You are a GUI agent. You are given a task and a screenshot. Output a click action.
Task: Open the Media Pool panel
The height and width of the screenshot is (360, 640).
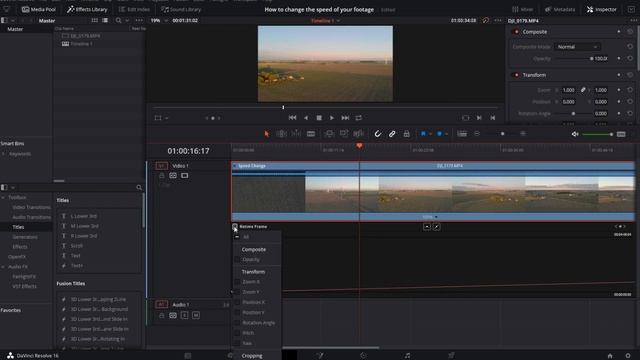pyautogui.click(x=39, y=9)
